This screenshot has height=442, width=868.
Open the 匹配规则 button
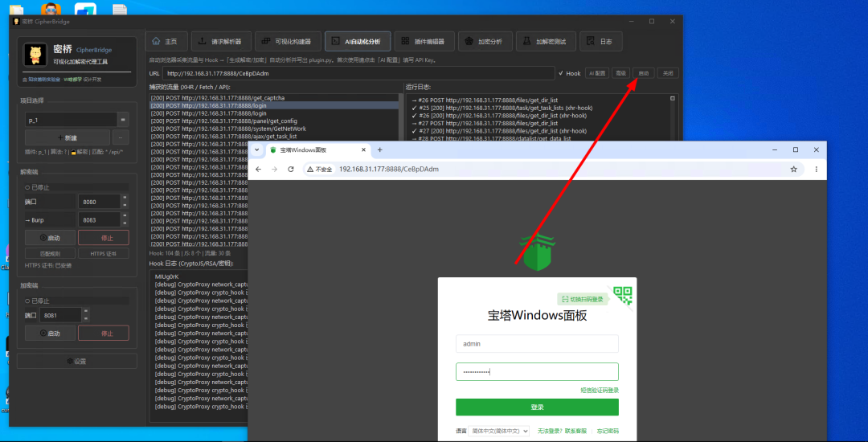pyautogui.click(x=50, y=253)
